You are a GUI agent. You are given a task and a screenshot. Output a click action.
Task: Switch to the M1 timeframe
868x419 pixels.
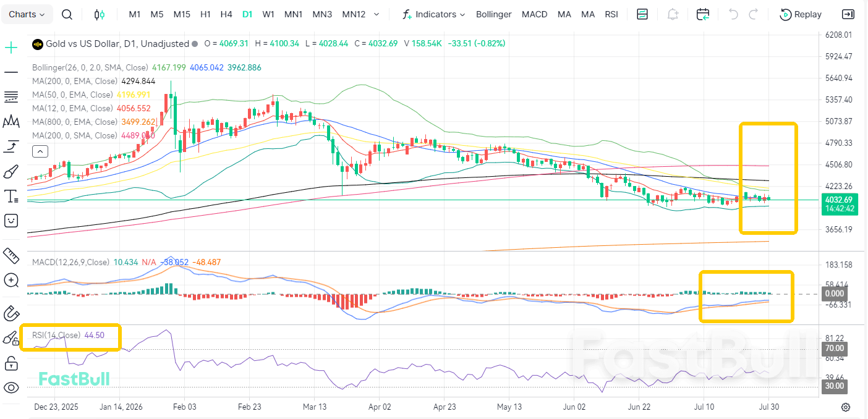(135, 14)
